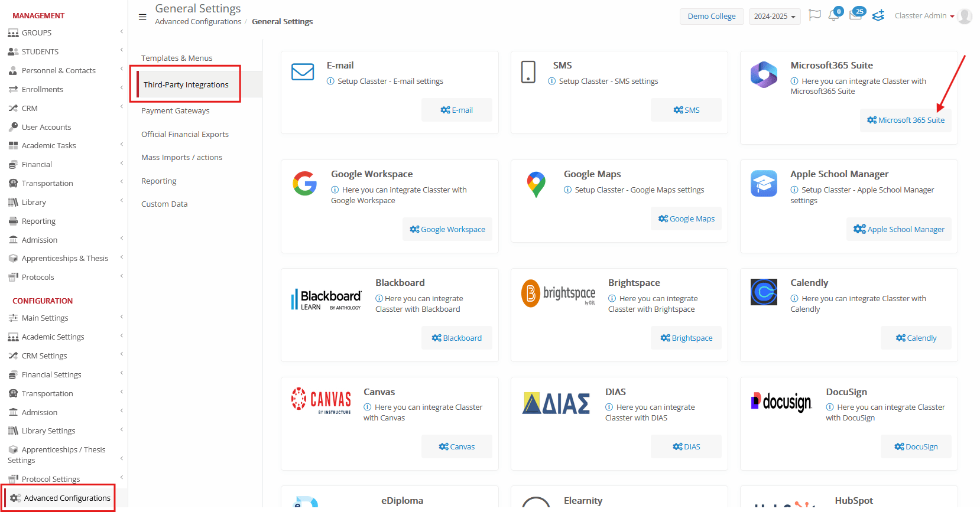The height and width of the screenshot is (512, 980).
Task: Click the E-mail settings button
Action: point(456,110)
